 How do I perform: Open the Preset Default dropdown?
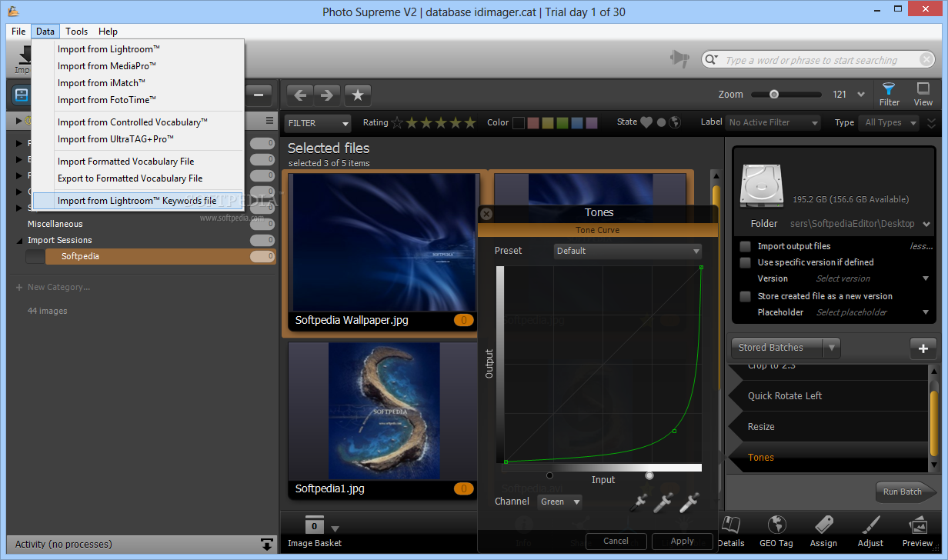click(628, 251)
